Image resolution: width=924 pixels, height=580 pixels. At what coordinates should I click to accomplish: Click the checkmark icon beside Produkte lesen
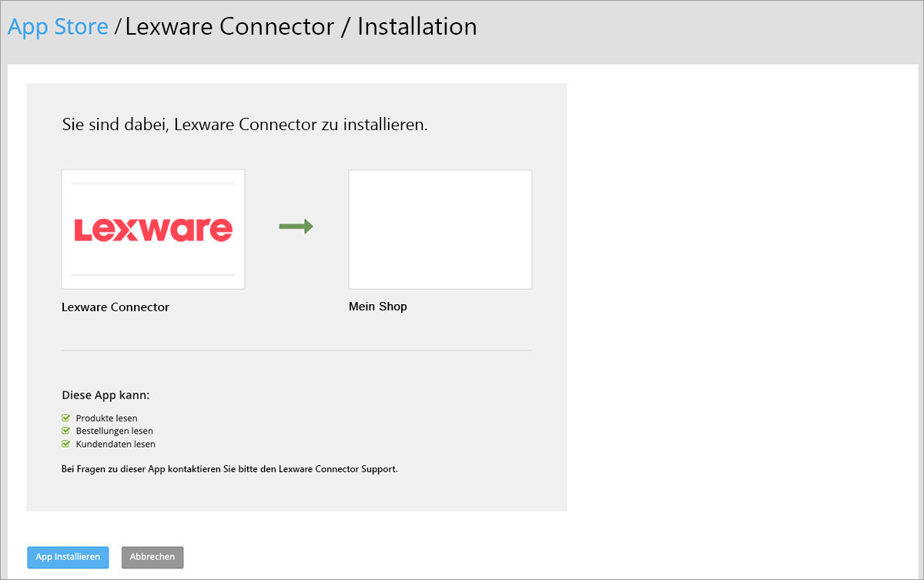(x=65, y=418)
